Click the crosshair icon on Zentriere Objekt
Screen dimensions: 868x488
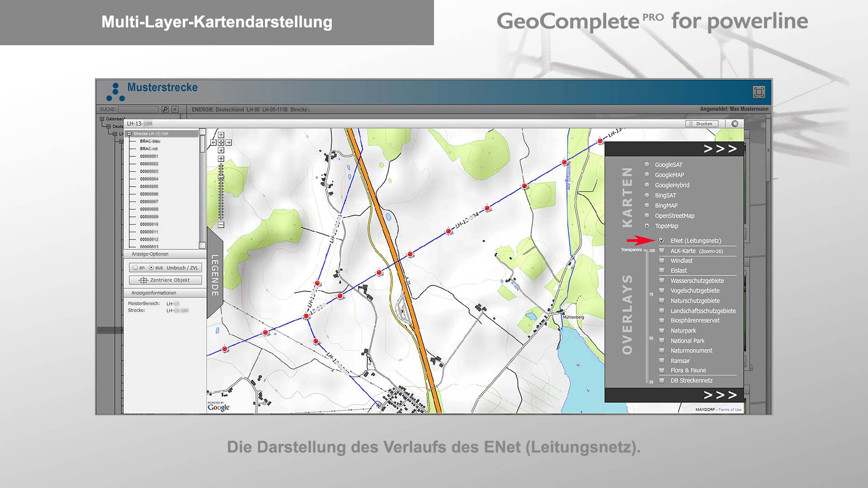tap(143, 280)
